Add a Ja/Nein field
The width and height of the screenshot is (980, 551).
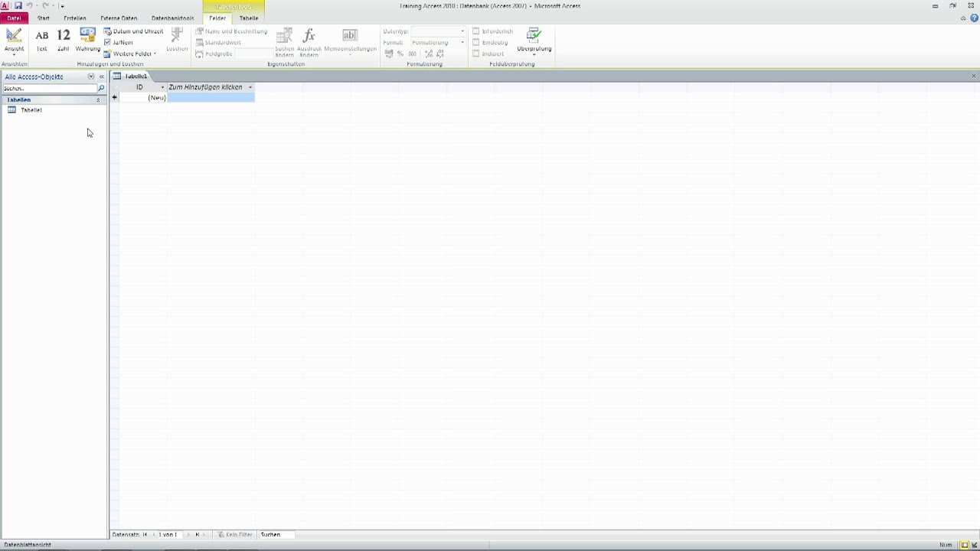coord(119,43)
